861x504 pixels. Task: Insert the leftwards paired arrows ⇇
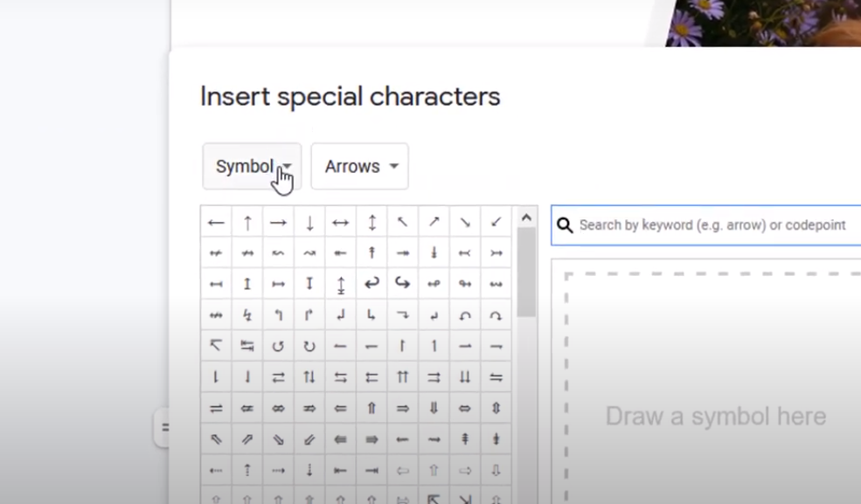point(371,376)
